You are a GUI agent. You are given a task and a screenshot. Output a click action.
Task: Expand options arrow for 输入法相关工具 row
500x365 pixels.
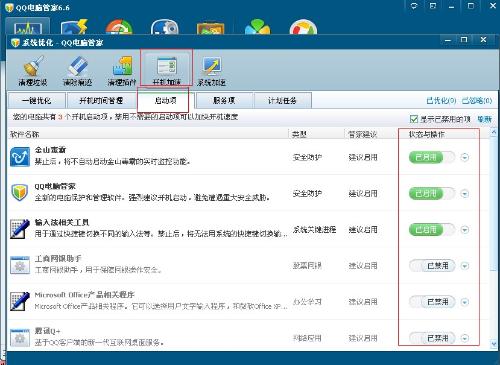pos(465,229)
